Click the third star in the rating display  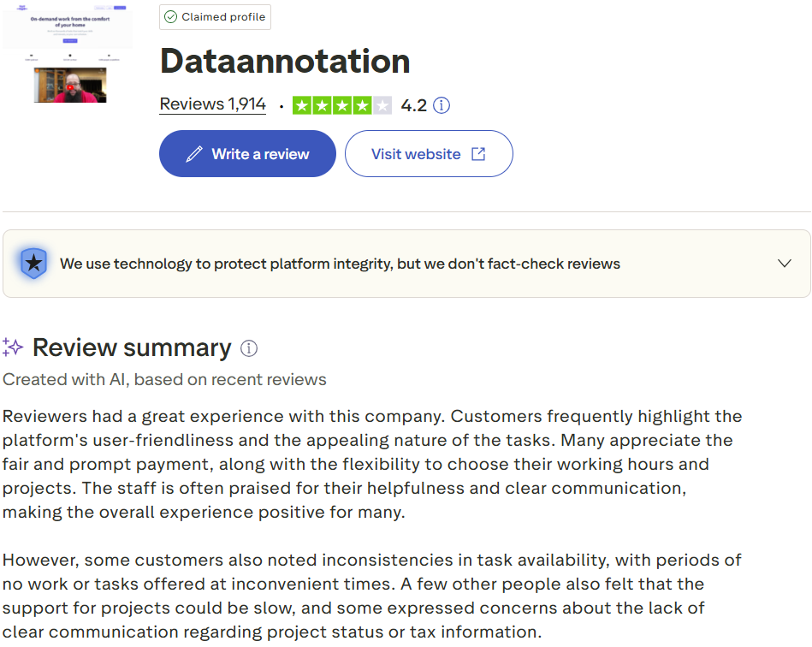342,104
